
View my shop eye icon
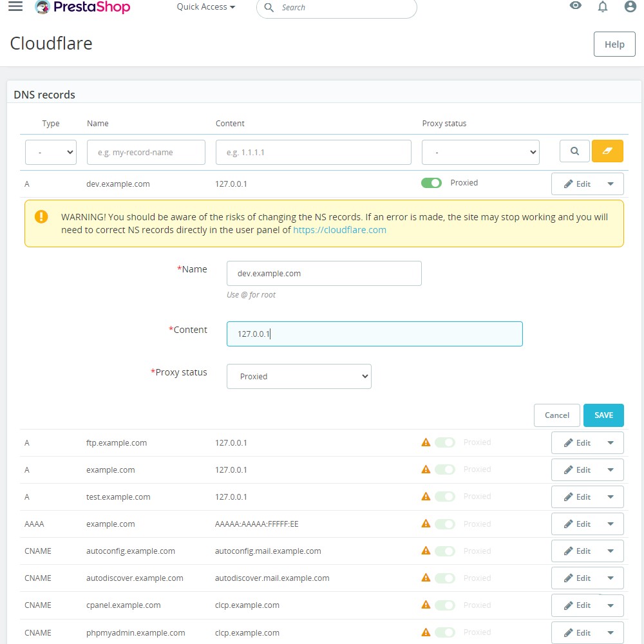[575, 6]
